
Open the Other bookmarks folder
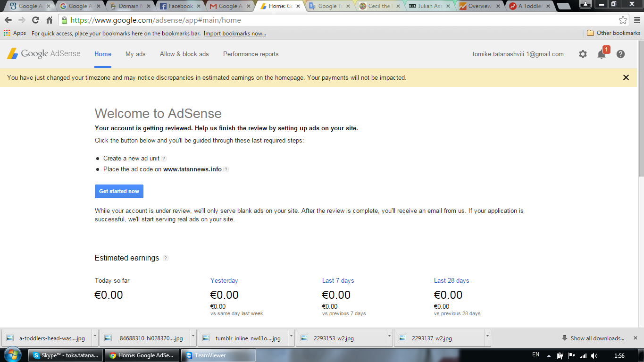click(613, 33)
